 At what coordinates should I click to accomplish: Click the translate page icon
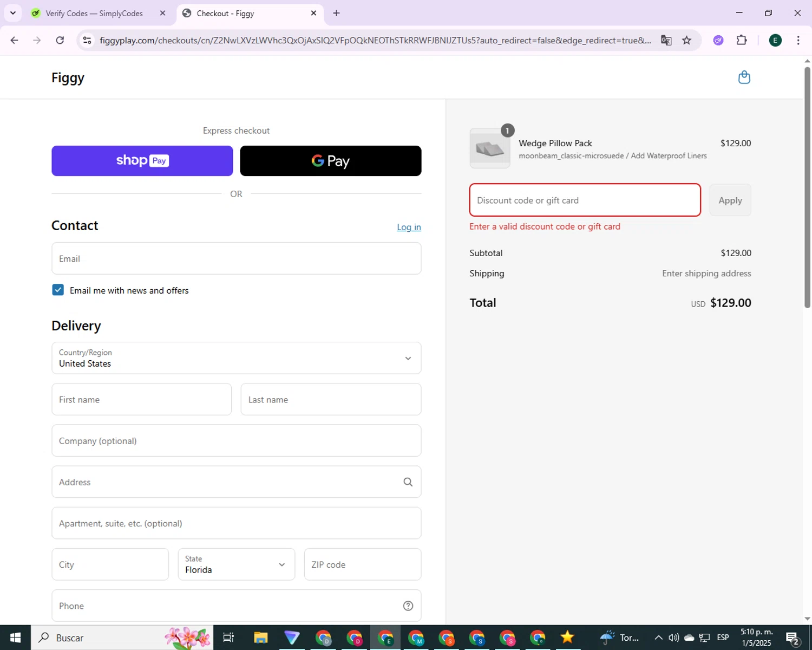(x=666, y=40)
